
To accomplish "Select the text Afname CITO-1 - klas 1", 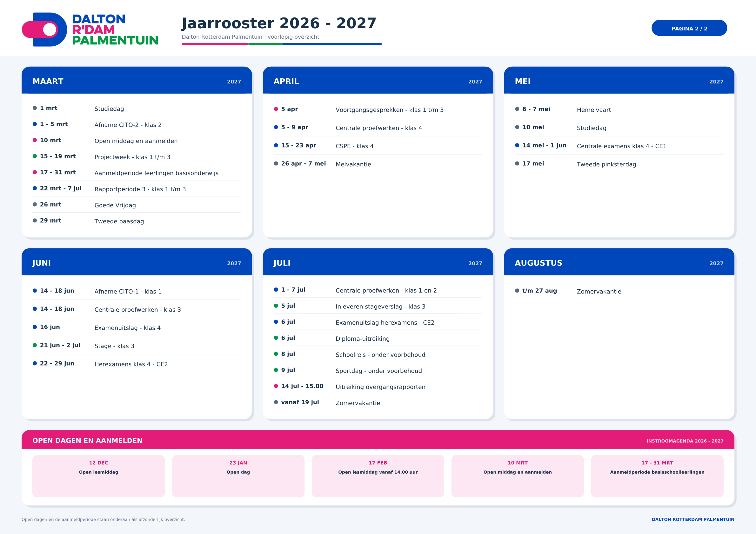I will click(x=128, y=292).
